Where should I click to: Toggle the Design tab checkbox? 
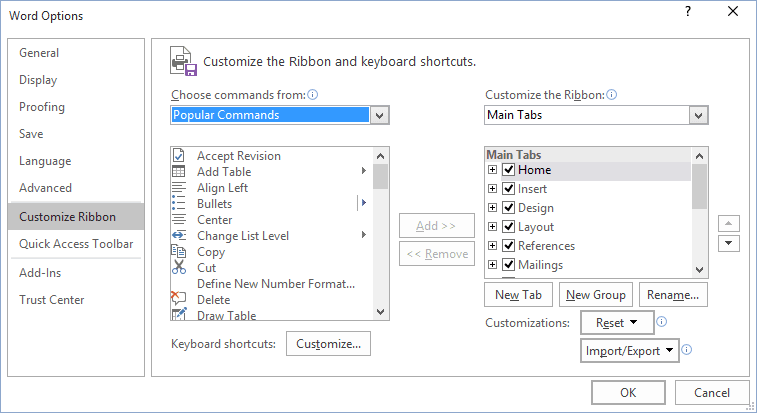click(508, 207)
